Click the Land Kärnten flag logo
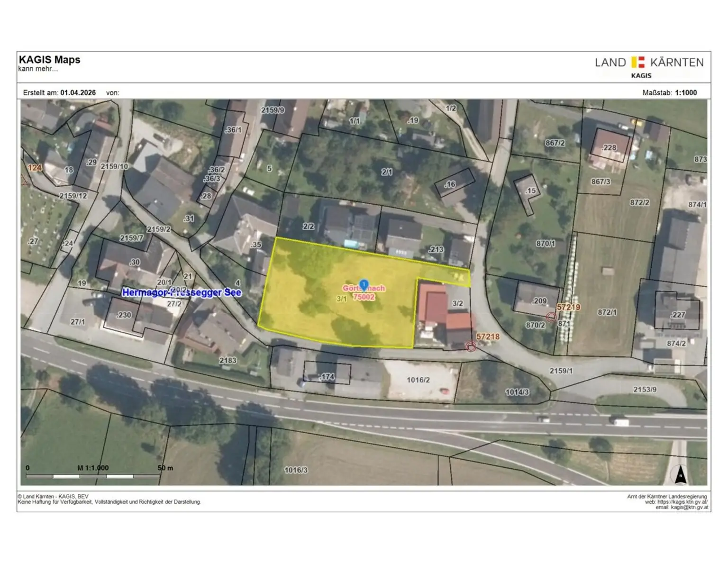 (x=638, y=62)
